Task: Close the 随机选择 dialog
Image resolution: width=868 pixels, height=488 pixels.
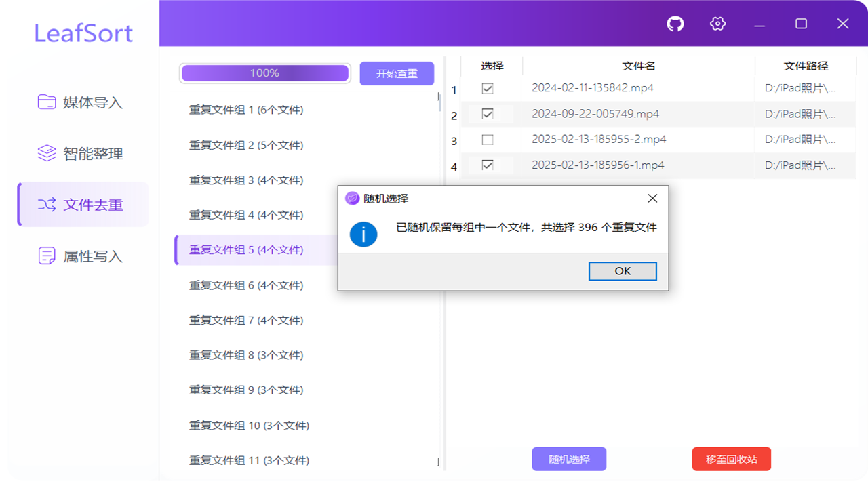Action: pyautogui.click(x=652, y=198)
